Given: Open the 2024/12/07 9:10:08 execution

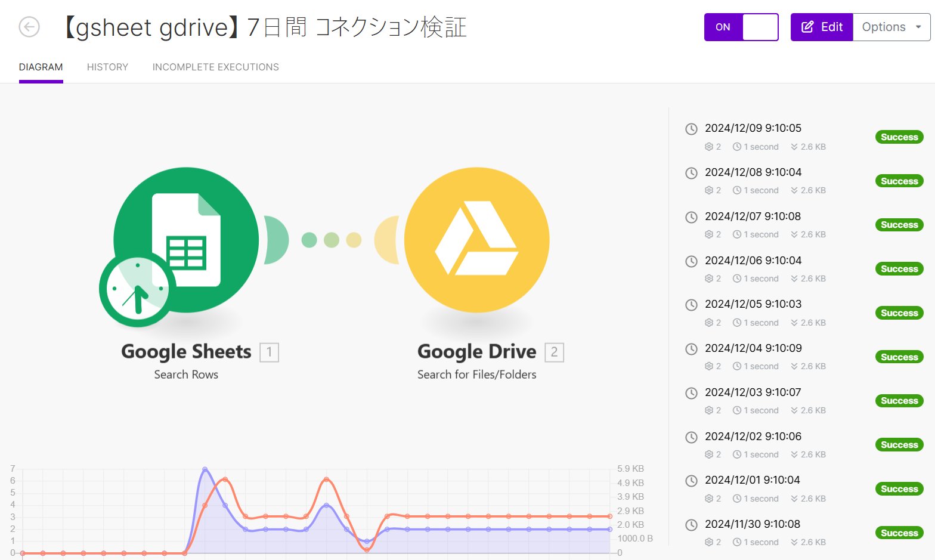Looking at the screenshot, I should pyautogui.click(x=753, y=216).
